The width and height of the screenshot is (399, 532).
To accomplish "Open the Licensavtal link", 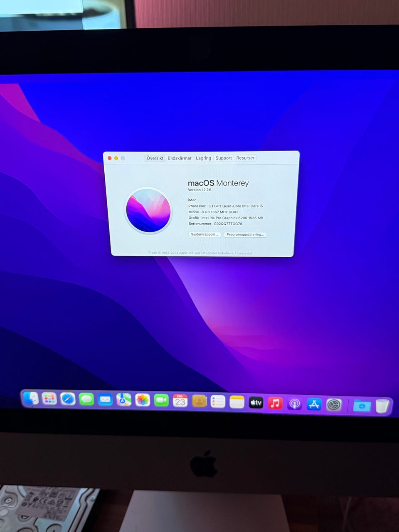I will tap(243, 253).
